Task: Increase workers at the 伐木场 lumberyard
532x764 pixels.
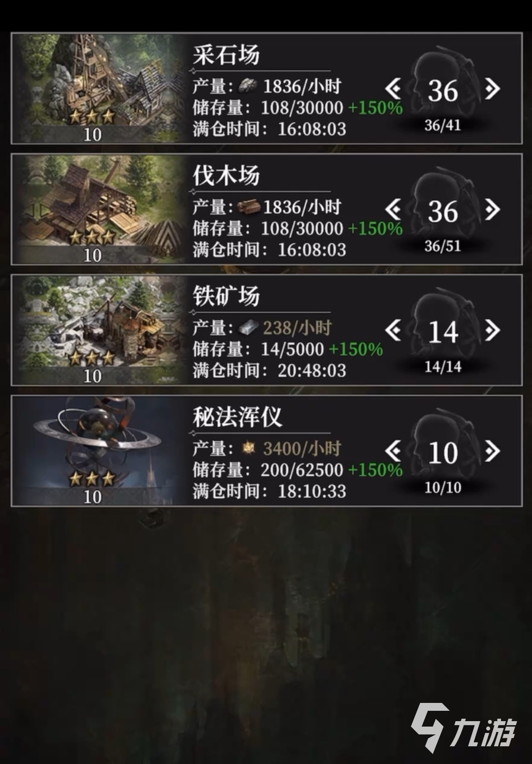Action: click(492, 210)
